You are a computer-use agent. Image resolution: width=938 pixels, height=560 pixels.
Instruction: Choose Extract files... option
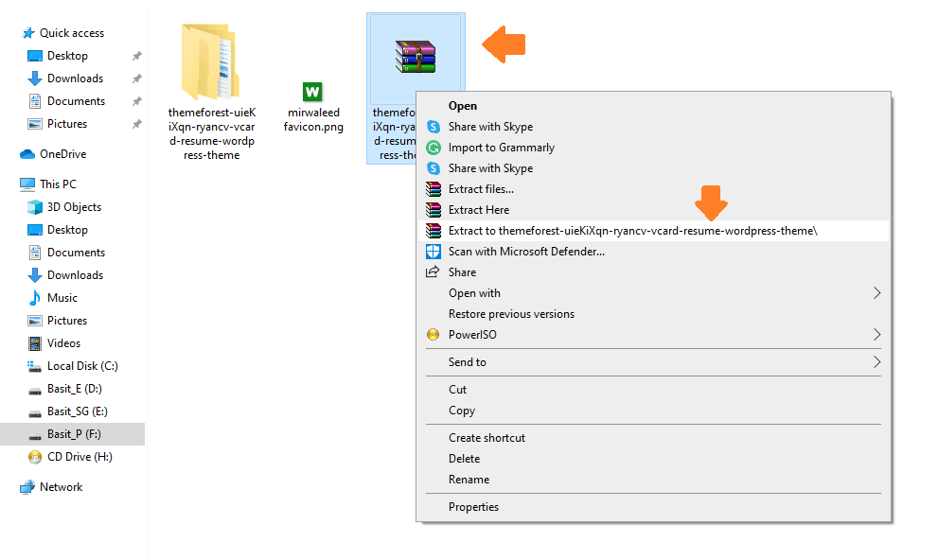click(x=653, y=189)
